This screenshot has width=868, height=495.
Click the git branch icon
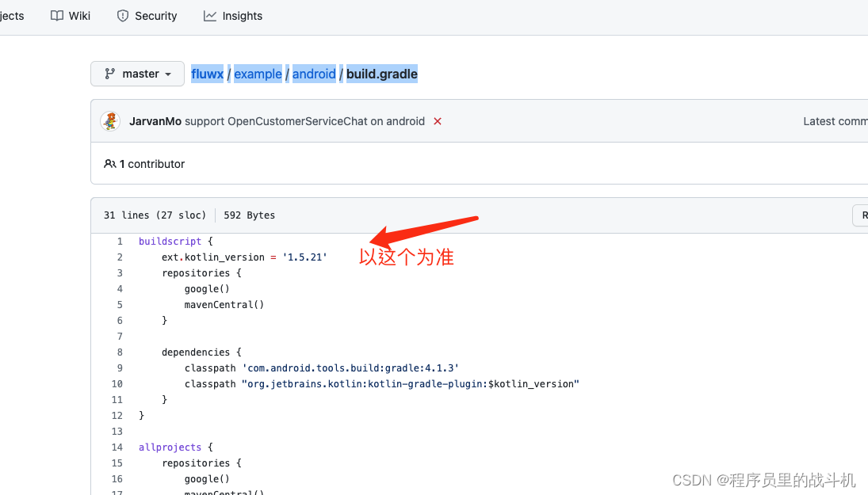pos(109,74)
